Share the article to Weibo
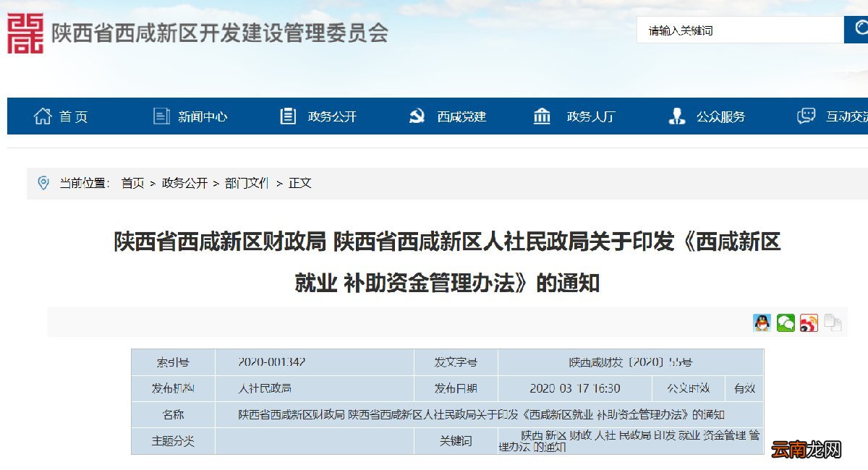The height and width of the screenshot is (470, 868). coord(809,322)
